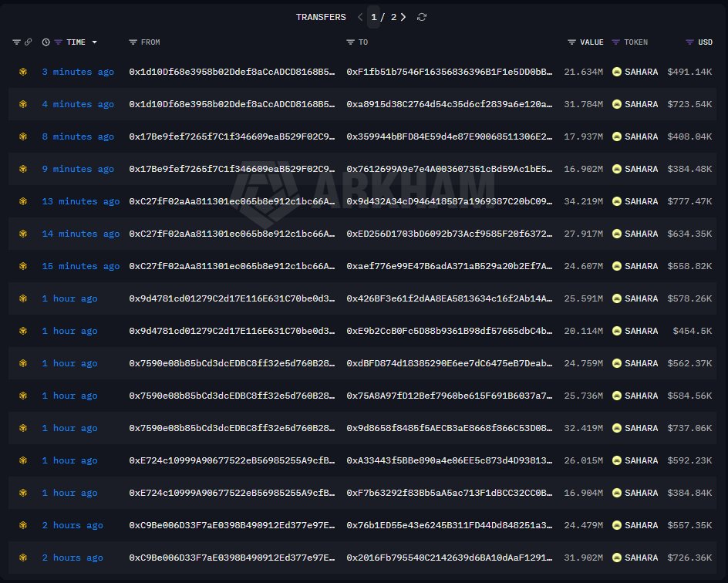Click chain icon of 15 minutes ago row
Image resolution: width=728 pixels, height=583 pixels.
coord(23,266)
